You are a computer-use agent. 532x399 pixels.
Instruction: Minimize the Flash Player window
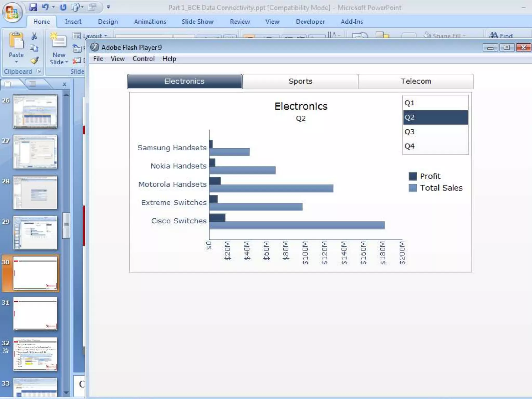(x=490, y=48)
